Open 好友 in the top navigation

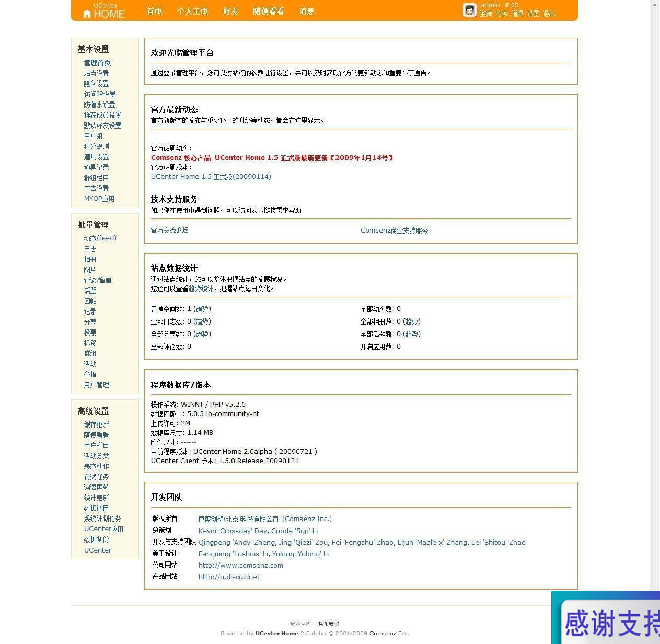tap(230, 11)
